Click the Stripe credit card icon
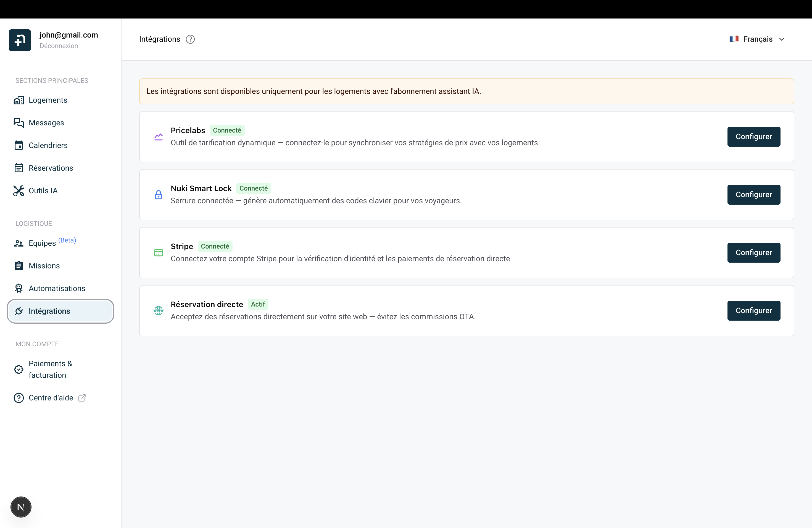The width and height of the screenshot is (812, 528). point(159,253)
